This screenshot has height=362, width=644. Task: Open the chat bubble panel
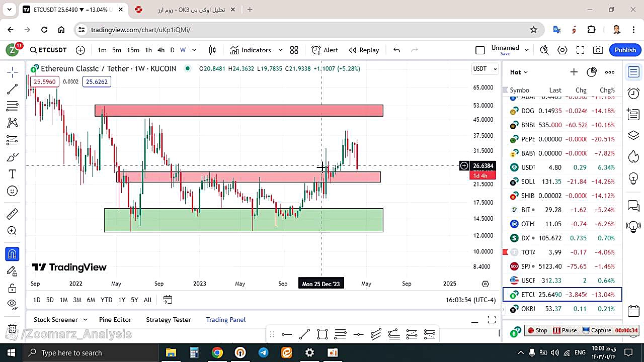pos(633,206)
